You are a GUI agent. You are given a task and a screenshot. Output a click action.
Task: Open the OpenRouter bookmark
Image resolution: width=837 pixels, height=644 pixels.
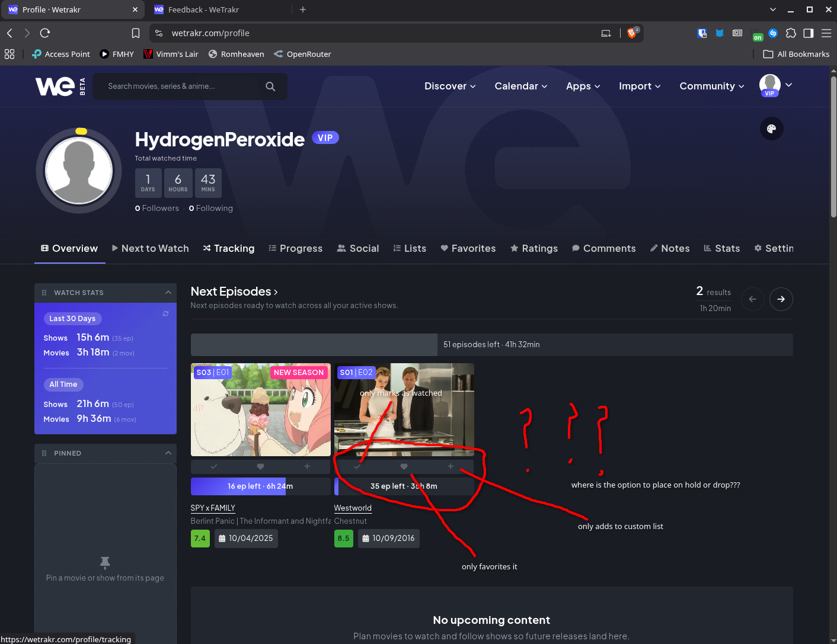pos(302,54)
